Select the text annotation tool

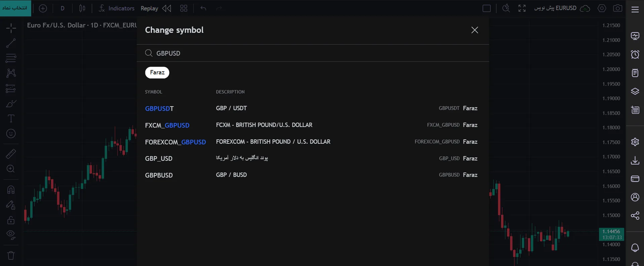tap(11, 119)
